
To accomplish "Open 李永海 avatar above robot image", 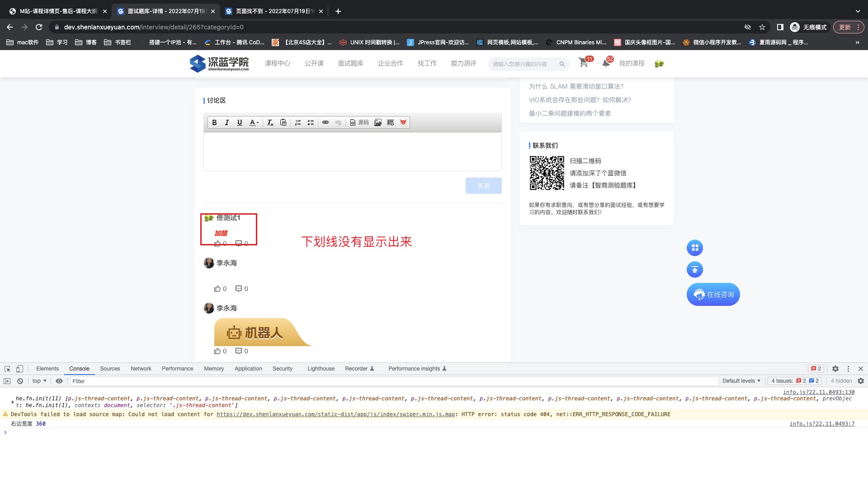I will tap(208, 308).
